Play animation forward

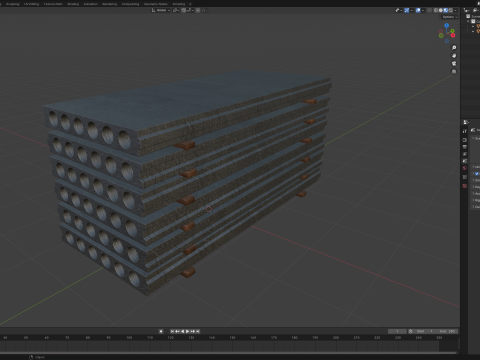pyautogui.click(x=187, y=331)
